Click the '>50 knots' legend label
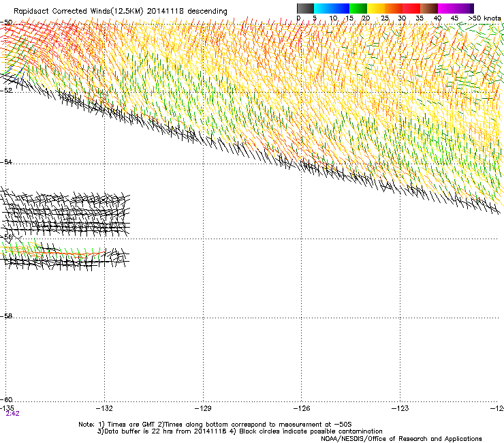Image resolution: width=504 pixels, height=443 pixels. pos(484,18)
